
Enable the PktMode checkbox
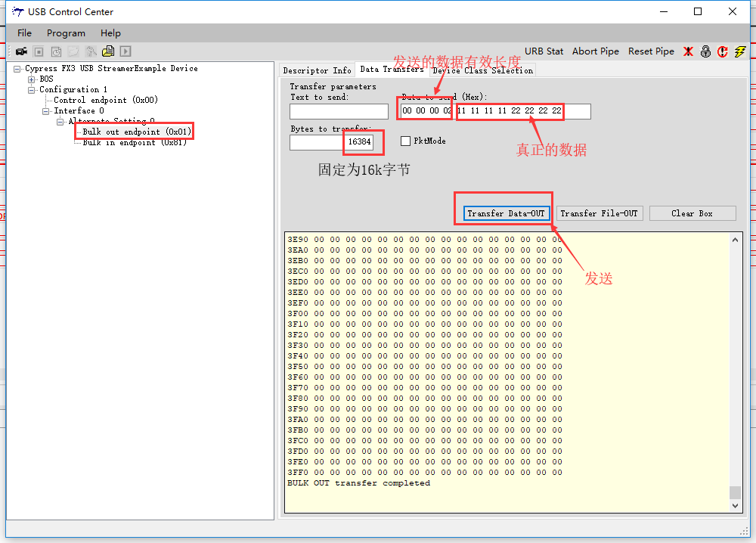(x=405, y=141)
